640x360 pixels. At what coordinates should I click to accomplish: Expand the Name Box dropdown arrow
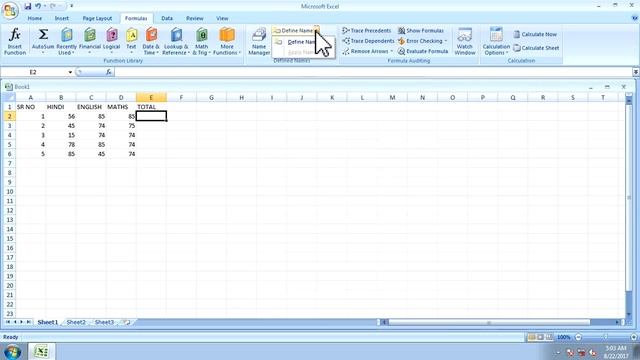tap(70, 72)
